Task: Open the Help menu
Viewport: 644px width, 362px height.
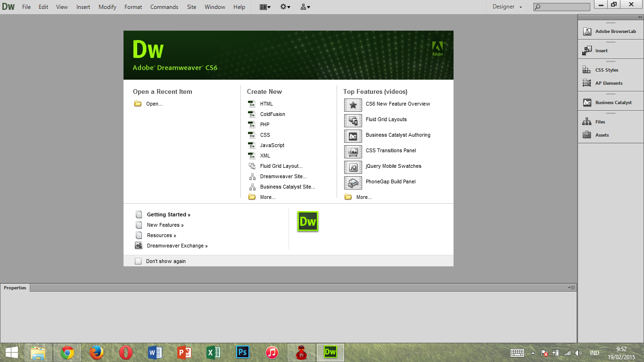Action: click(239, 7)
